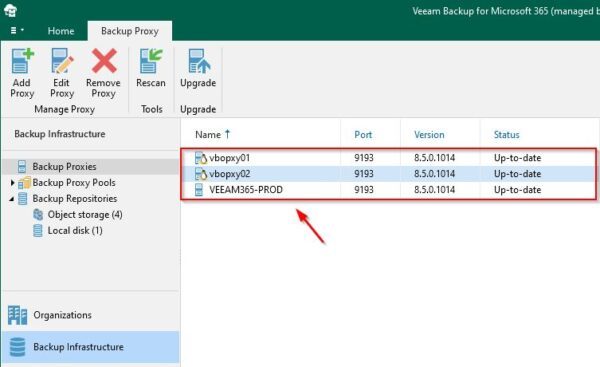Open Object storage (4) repositories
Viewport: 600px width, 367px height.
(85, 215)
